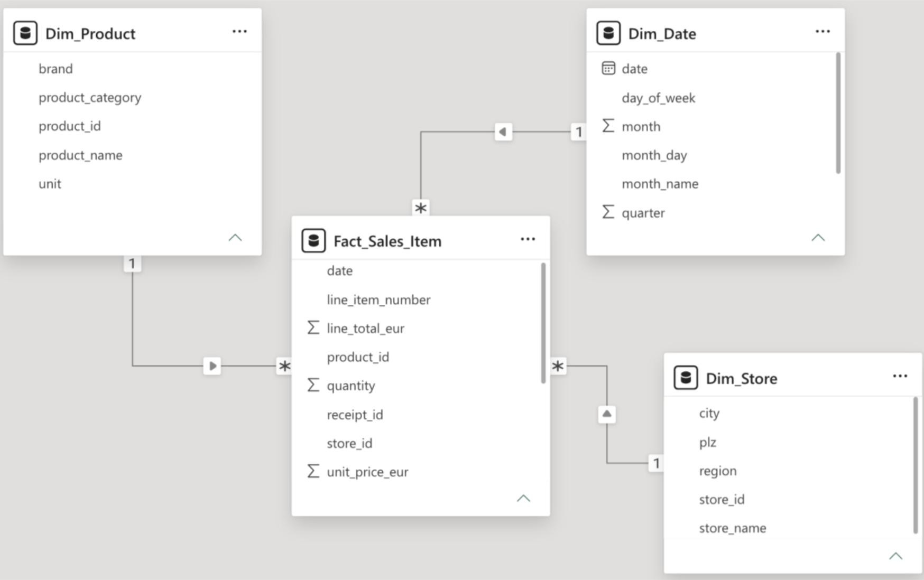Select the brand field
Screen dimensions: 924x580
pyautogui.click(x=56, y=69)
